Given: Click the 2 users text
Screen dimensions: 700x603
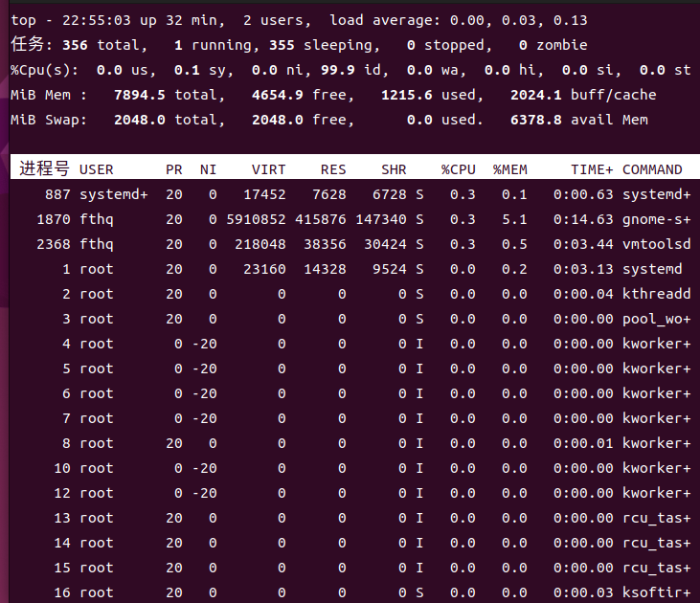Looking at the screenshot, I should tap(277, 20).
